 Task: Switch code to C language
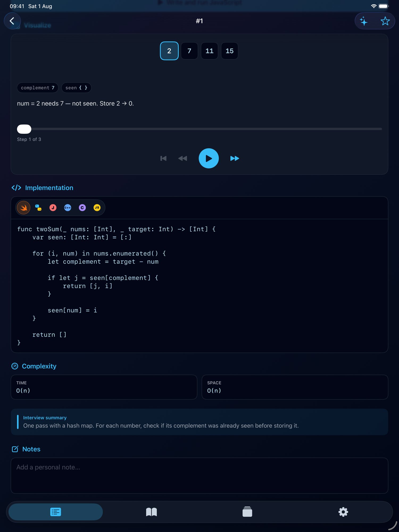tap(82, 208)
